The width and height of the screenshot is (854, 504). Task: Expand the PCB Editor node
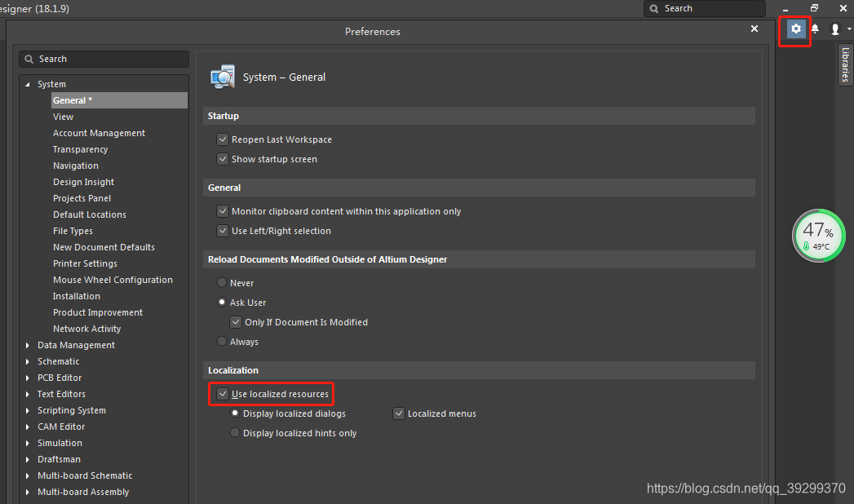click(27, 378)
